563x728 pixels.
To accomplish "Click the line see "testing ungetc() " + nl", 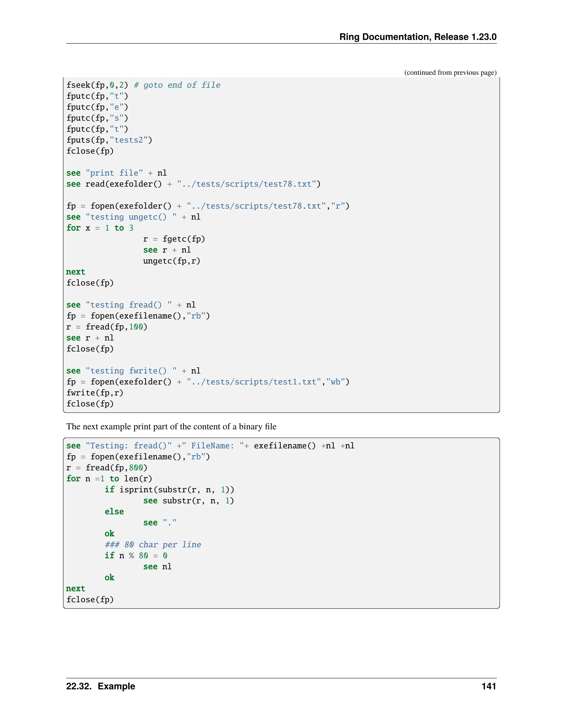I will pyautogui.click(x=133, y=217).
